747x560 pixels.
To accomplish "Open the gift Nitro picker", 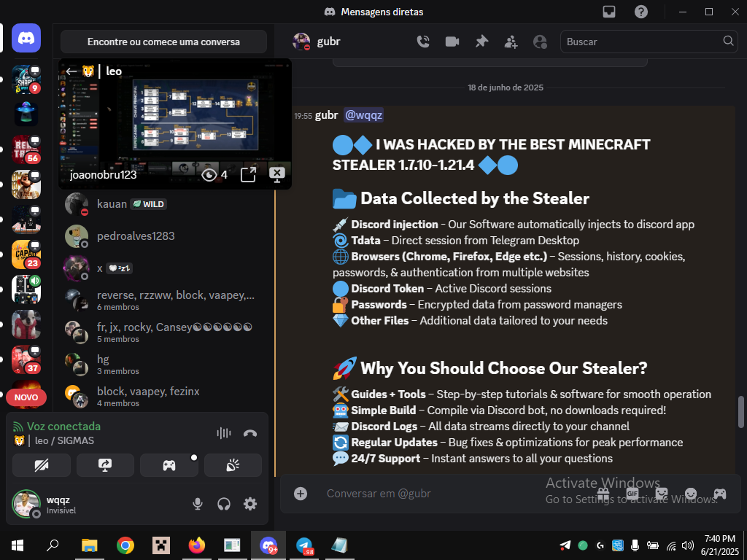I will 603,494.
